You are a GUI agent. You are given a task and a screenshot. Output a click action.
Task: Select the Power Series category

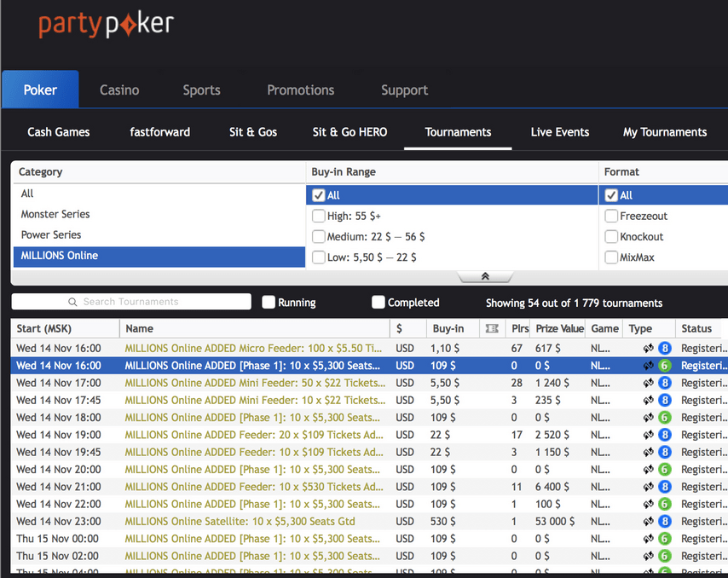click(159, 235)
